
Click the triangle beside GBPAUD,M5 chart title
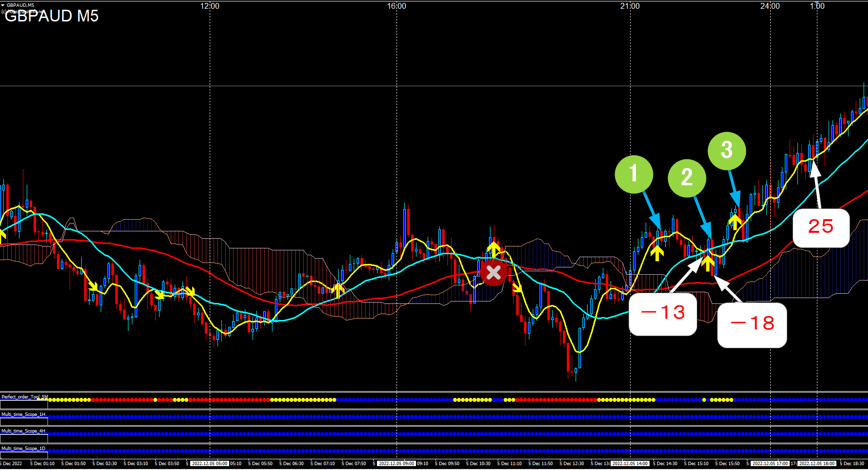click(3, 5)
